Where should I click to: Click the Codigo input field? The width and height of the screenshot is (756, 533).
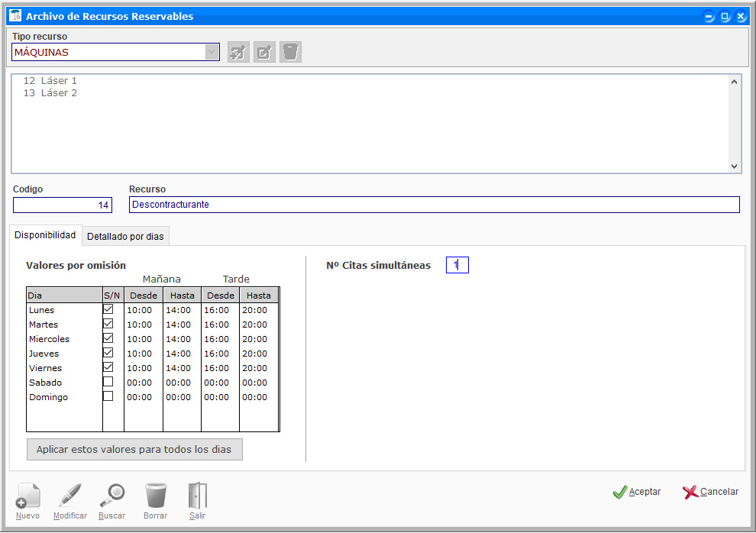[63, 205]
